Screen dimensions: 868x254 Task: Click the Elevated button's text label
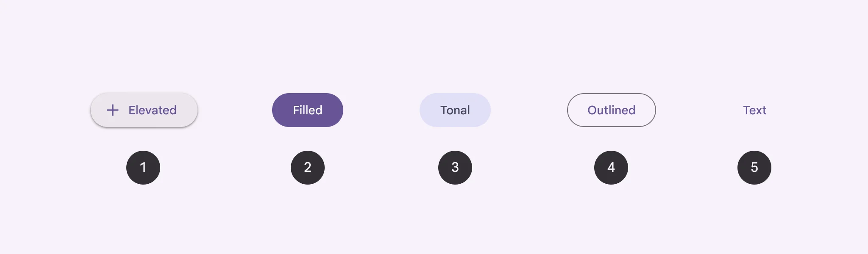152,110
